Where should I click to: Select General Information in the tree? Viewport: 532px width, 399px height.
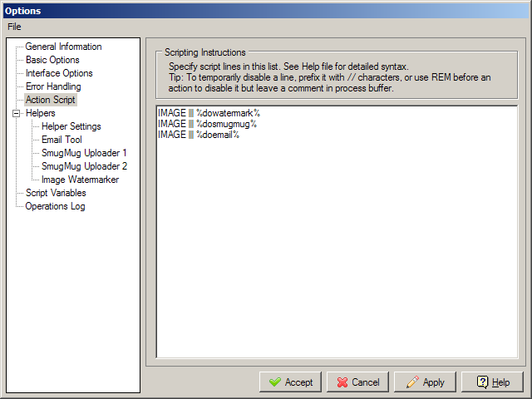[x=63, y=47]
